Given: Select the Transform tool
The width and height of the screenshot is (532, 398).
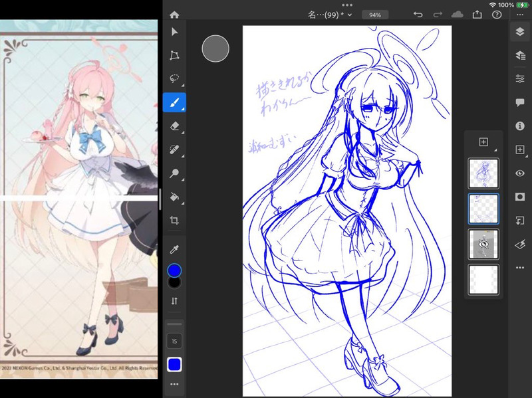Looking at the screenshot, I should click(x=174, y=55).
